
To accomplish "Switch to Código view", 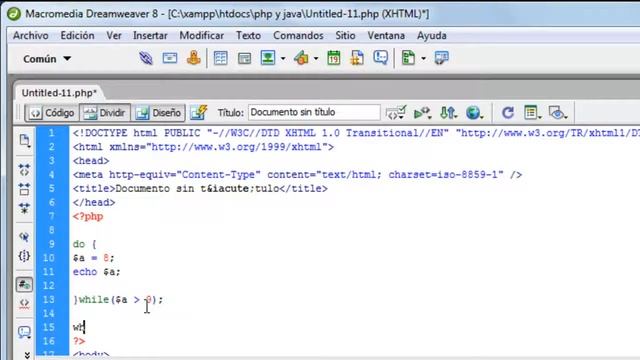I will pos(52,113).
